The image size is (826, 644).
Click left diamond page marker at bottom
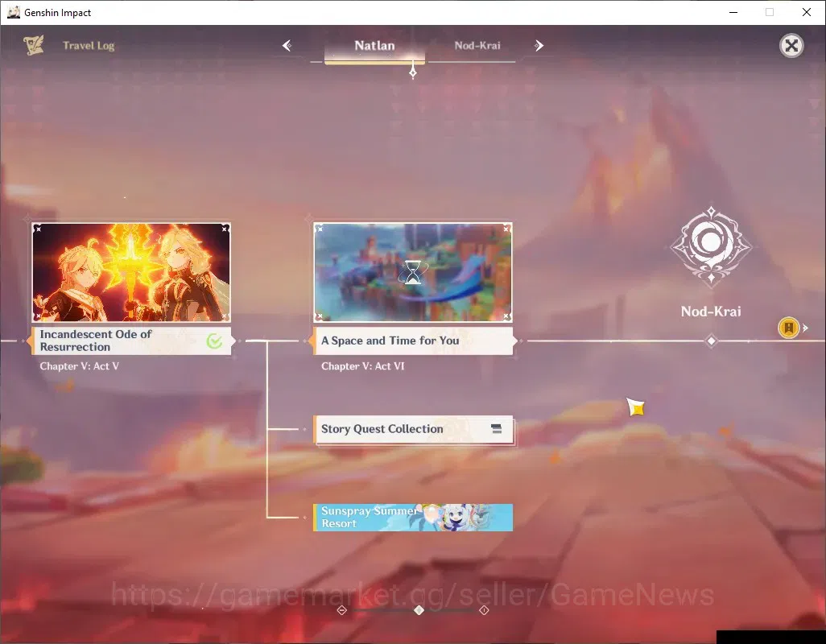pyautogui.click(x=342, y=610)
